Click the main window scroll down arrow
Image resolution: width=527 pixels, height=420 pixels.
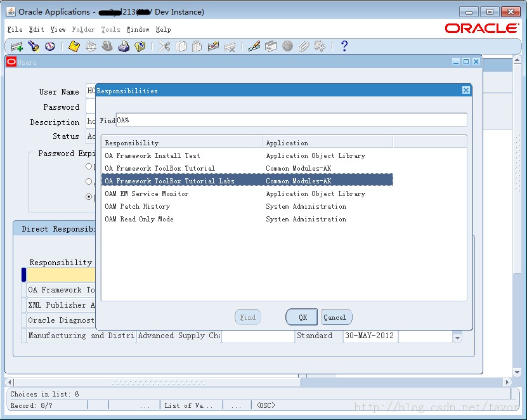(517, 372)
